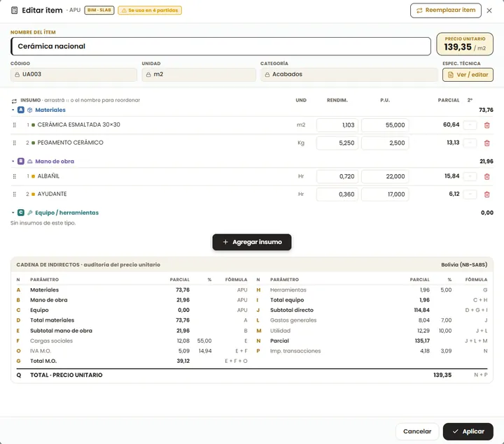This screenshot has width=504, height=444.
Task: Click the TOTAL - PRECIO UNITARIO row label
Action: 66,375
